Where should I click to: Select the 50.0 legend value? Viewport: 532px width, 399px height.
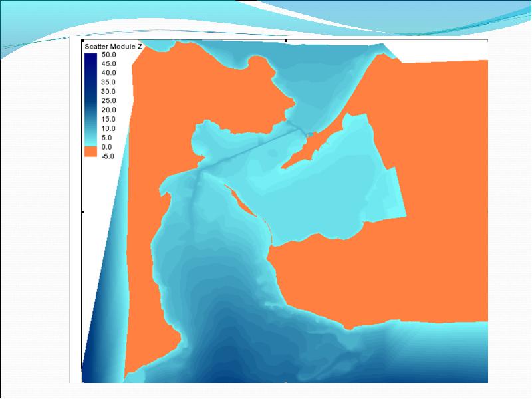click(108, 55)
